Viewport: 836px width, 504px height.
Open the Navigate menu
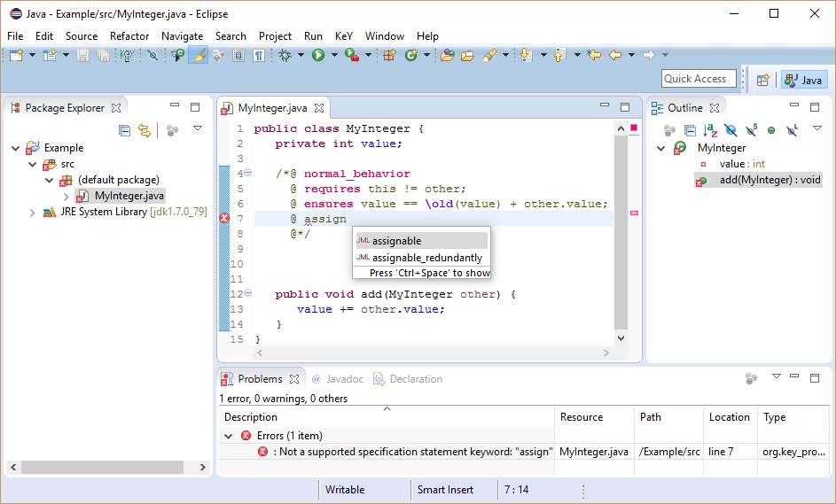tap(183, 36)
